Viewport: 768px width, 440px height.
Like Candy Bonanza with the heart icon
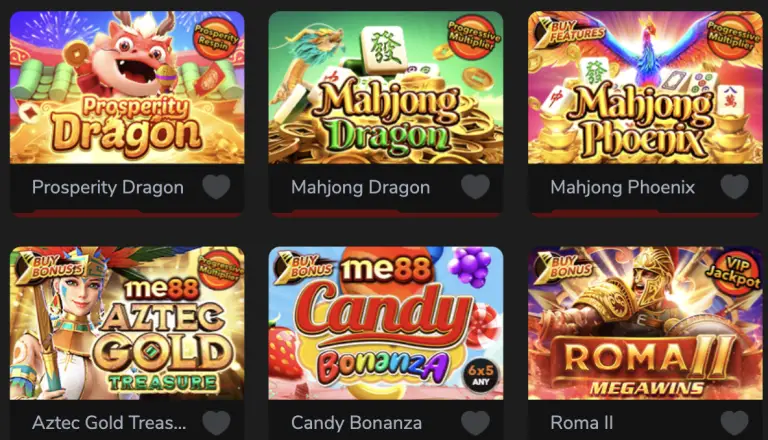tap(476, 422)
